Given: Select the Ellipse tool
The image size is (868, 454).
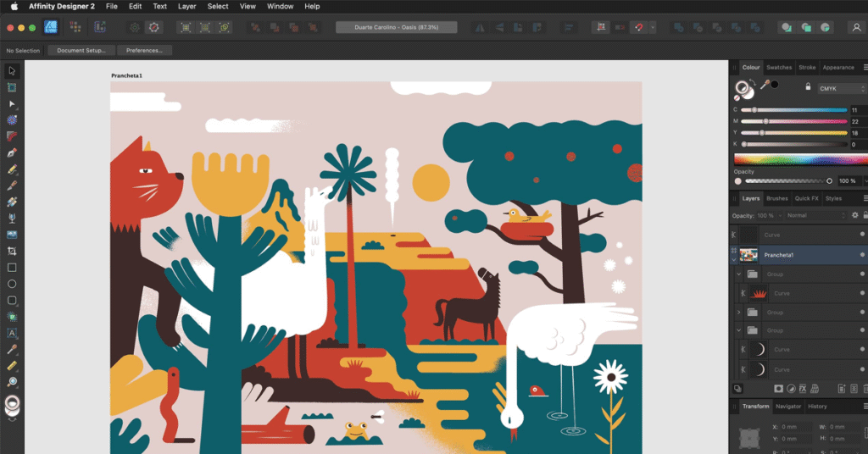Looking at the screenshot, I should pos(12,284).
